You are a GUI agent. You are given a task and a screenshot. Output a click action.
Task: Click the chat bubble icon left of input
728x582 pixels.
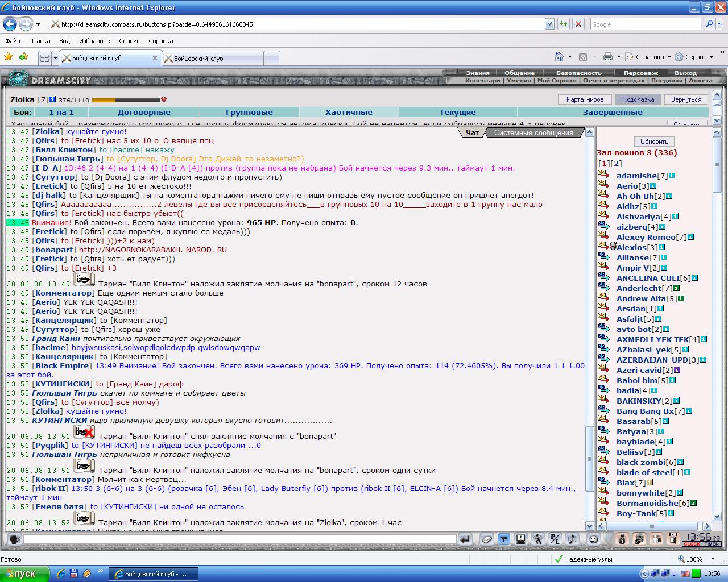pyautogui.click(x=14, y=539)
